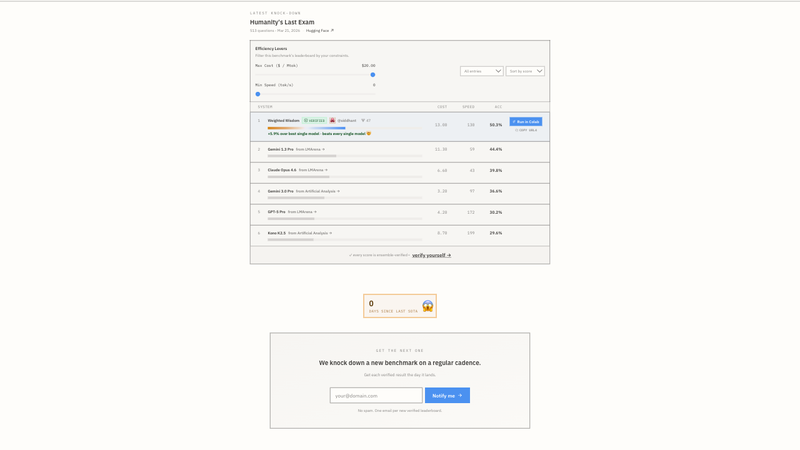Click the Min Speed slider handle

point(258,94)
